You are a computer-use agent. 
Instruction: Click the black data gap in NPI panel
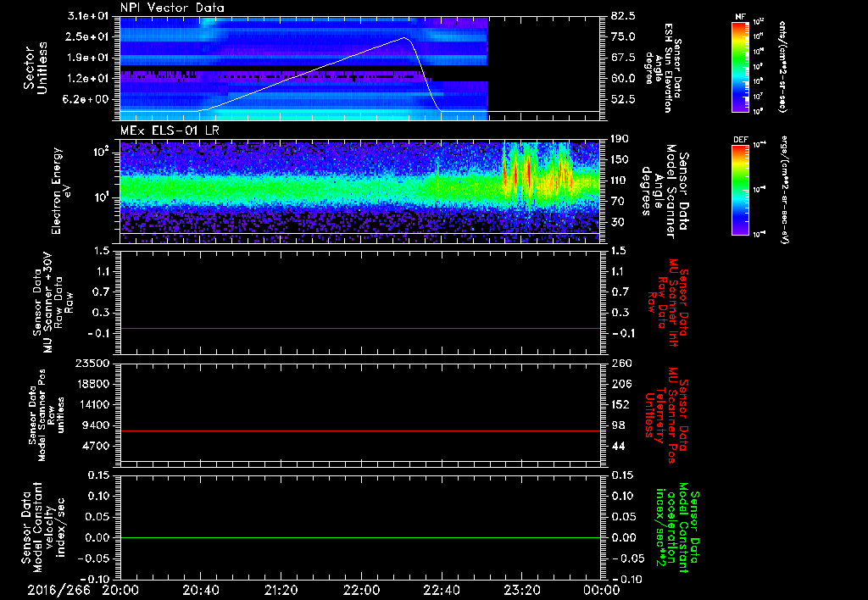542,68
